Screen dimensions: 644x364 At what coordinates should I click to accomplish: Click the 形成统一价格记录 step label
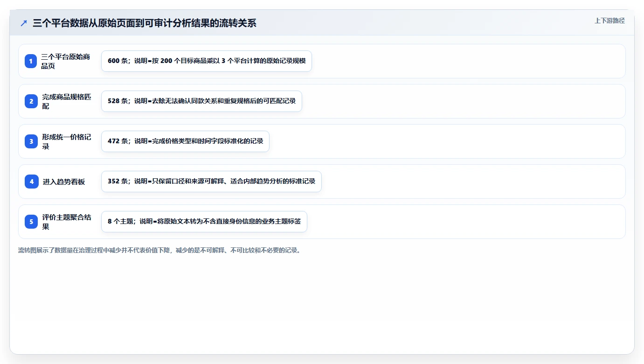coord(67,141)
